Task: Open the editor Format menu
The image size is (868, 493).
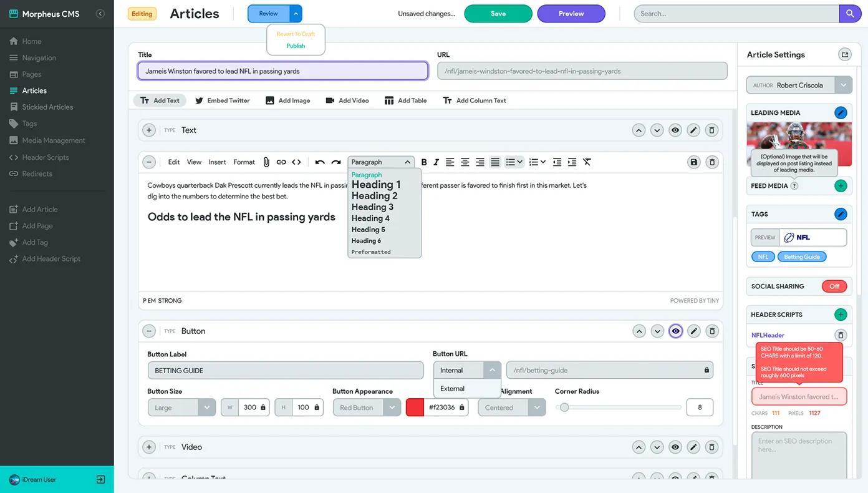Action: point(244,162)
